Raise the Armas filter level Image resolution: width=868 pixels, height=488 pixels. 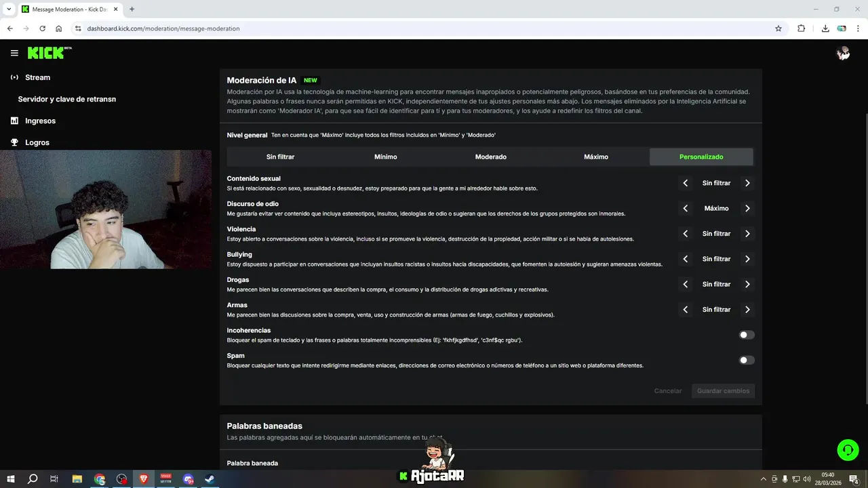coord(747,309)
